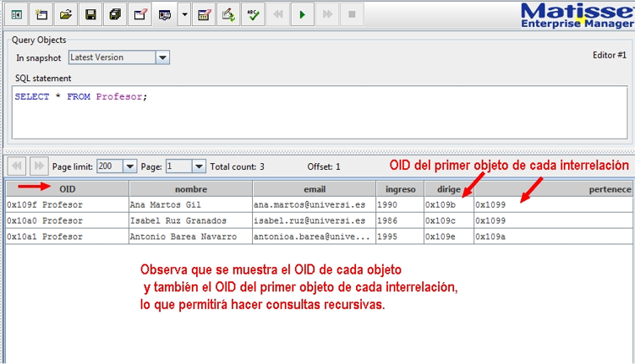Click the 'Total count: 3' label
Image resolution: width=635 pixels, height=364 pixels.
coord(237,166)
